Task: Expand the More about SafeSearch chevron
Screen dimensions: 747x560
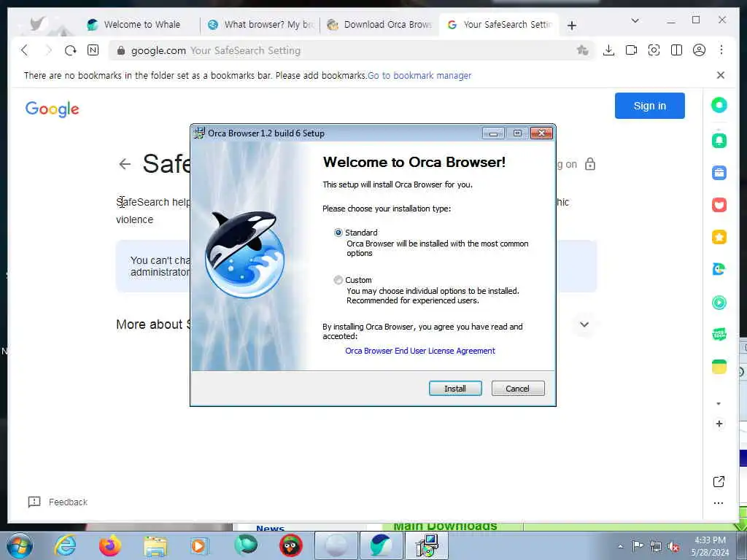Action: pos(584,324)
